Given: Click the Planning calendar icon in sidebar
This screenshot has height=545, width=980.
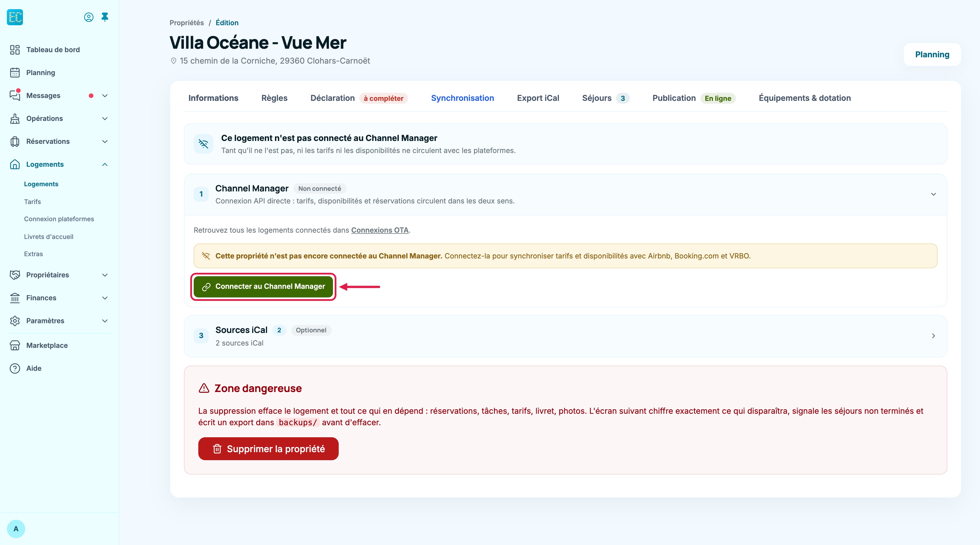Looking at the screenshot, I should tap(15, 73).
